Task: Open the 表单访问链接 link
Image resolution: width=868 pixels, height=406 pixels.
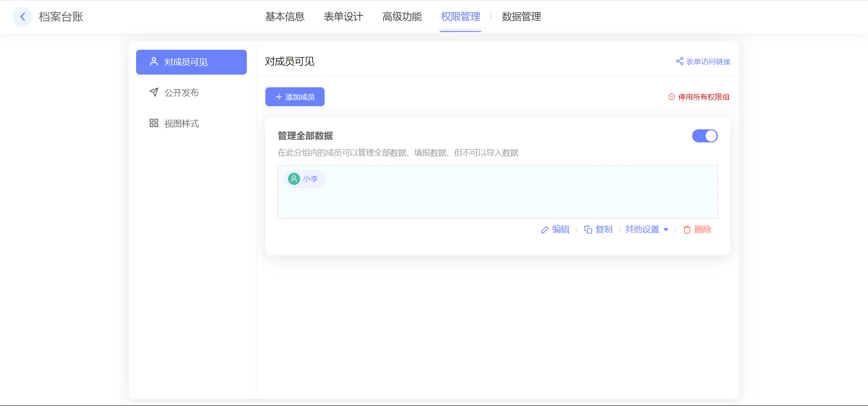Action: [708, 61]
